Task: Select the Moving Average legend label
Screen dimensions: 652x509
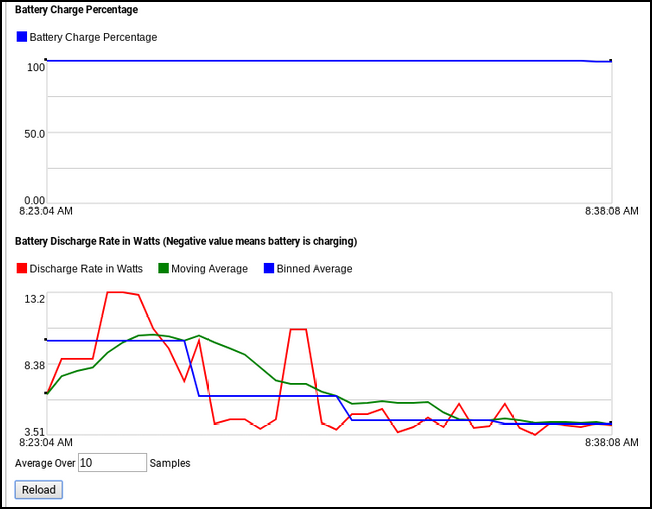Action: (x=210, y=269)
